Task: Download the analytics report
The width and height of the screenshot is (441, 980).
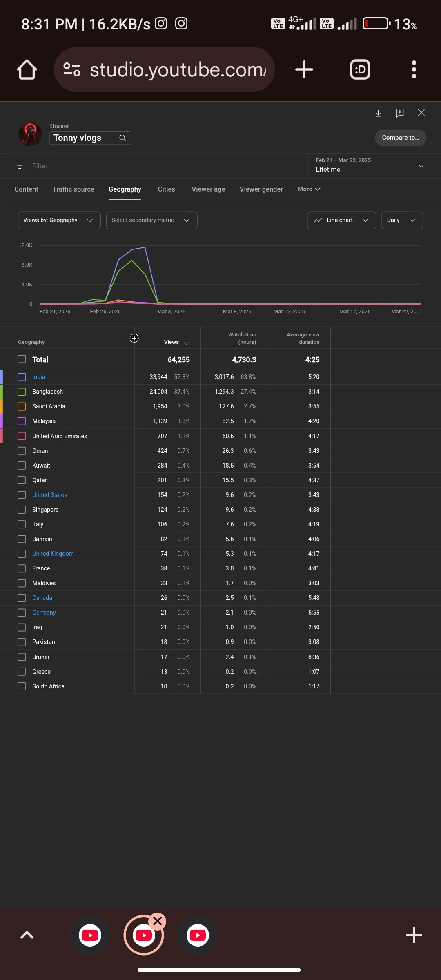Action: pyautogui.click(x=379, y=113)
